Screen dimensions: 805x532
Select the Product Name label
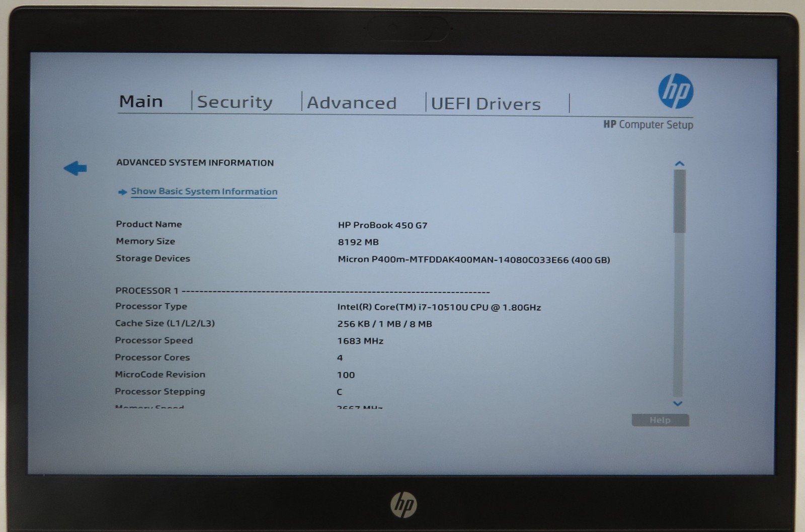[149, 224]
